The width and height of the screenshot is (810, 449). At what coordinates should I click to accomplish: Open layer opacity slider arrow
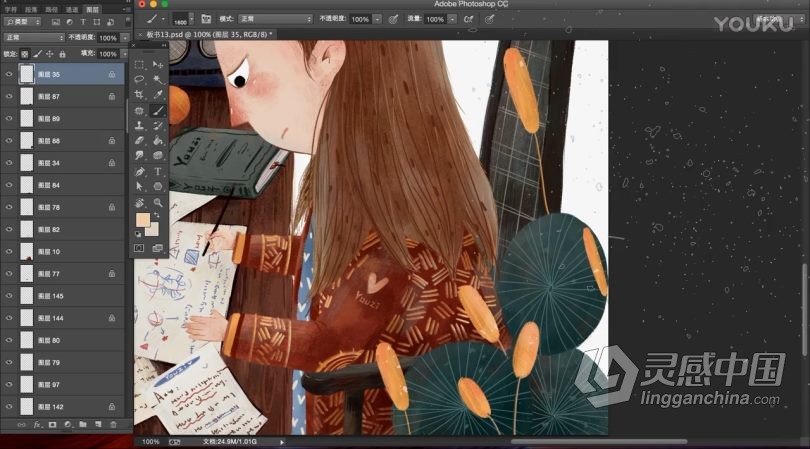coord(125,38)
